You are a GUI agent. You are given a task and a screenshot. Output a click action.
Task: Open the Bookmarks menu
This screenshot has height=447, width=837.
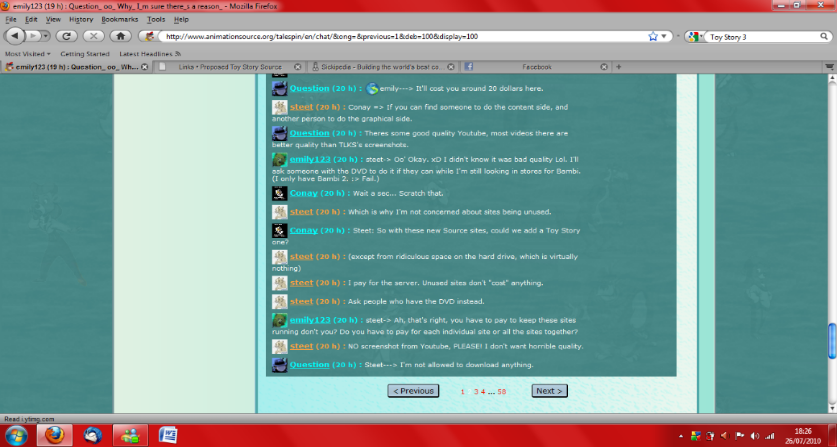(x=120, y=19)
